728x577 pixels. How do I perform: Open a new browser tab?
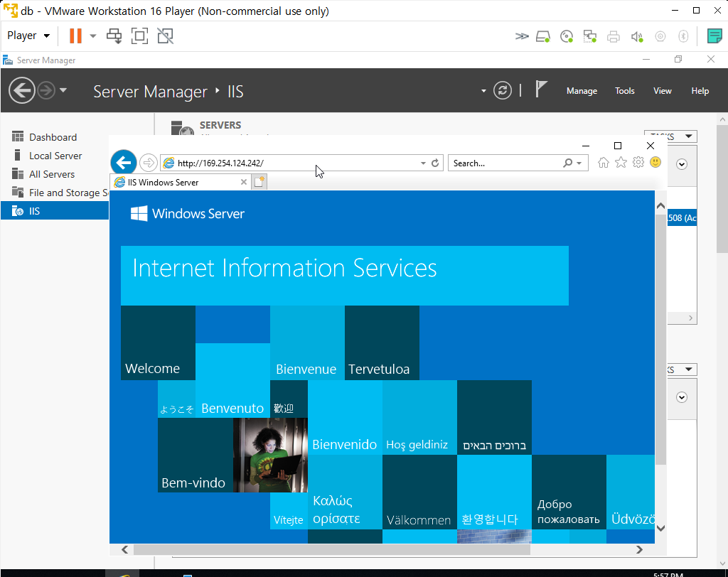click(x=259, y=181)
